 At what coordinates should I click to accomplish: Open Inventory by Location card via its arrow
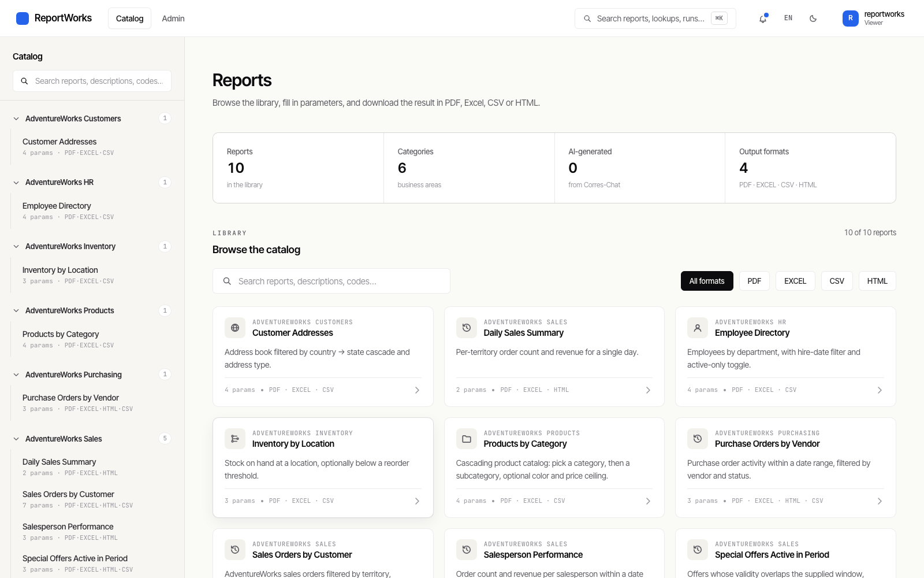[417, 501]
